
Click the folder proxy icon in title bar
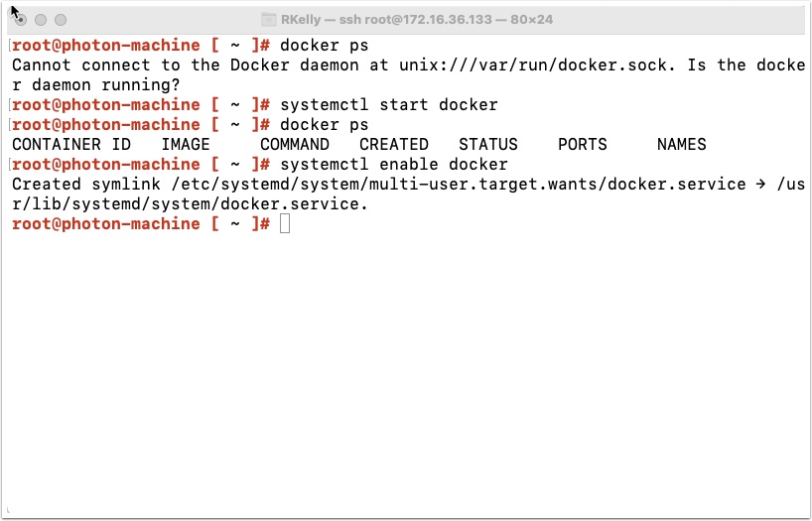268,20
